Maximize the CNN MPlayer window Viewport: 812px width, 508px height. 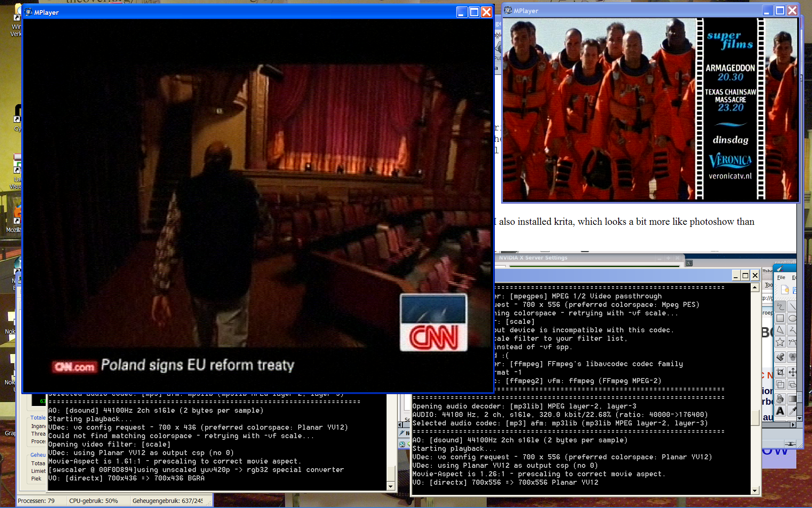tap(474, 12)
